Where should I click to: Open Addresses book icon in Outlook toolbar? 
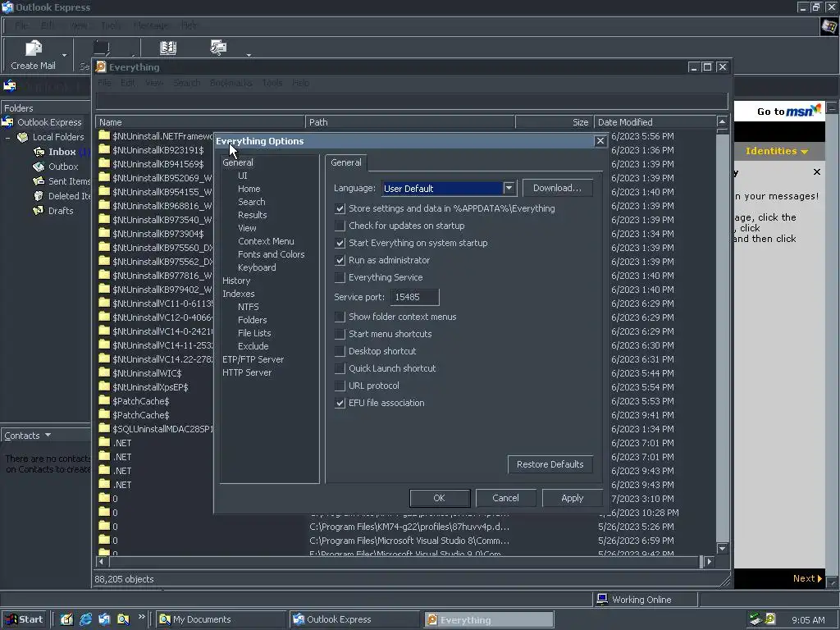pyautogui.click(x=168, y=48)
